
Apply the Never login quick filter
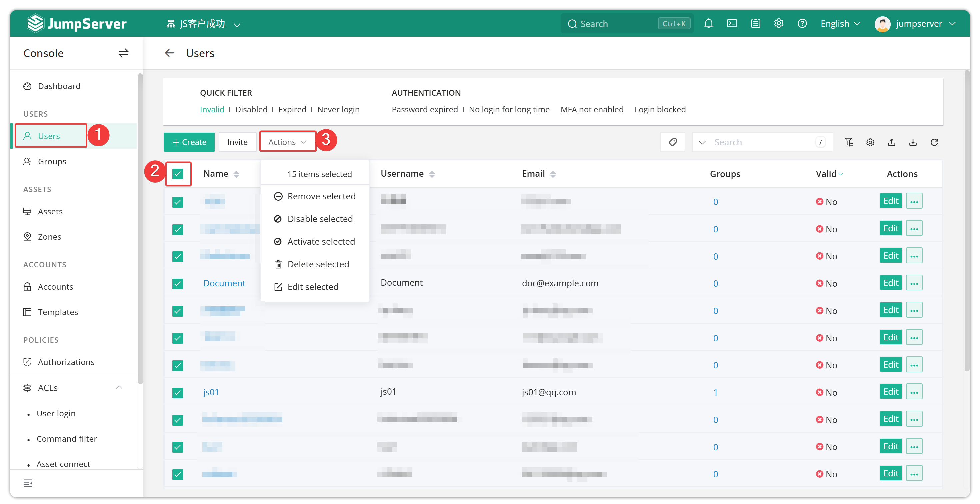click(x=338, y=110)
